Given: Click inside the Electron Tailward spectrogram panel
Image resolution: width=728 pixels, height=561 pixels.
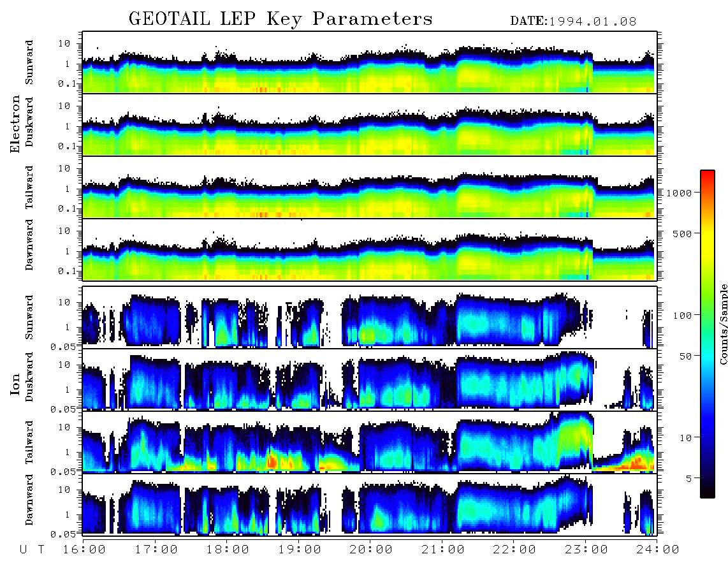Looking at the screenshot, I should point(370,187).
